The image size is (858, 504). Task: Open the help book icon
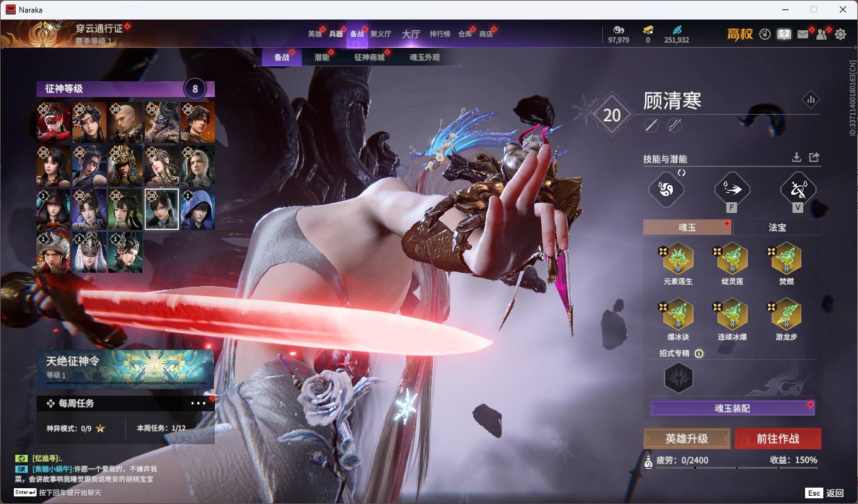coord(784,34)
